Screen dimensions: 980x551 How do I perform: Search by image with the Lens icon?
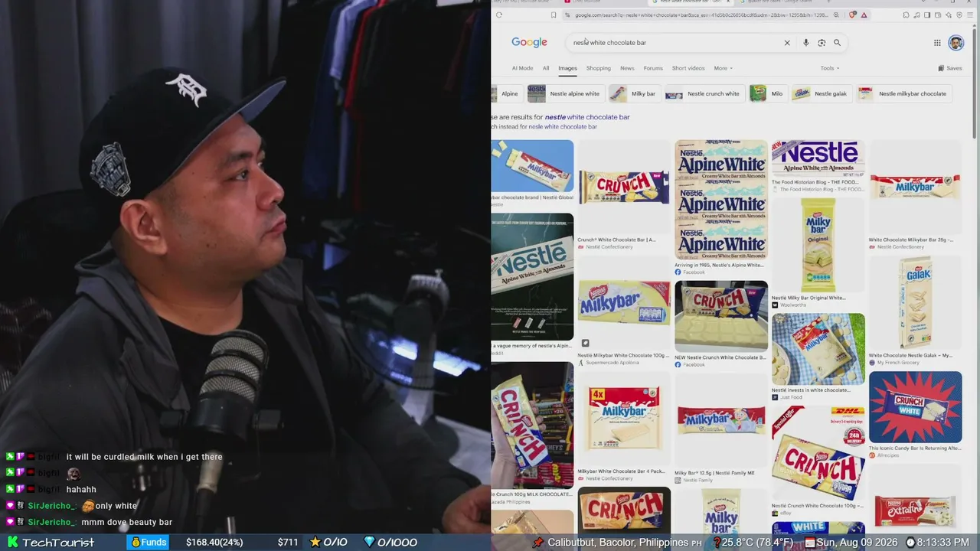(x=822, y=43)
